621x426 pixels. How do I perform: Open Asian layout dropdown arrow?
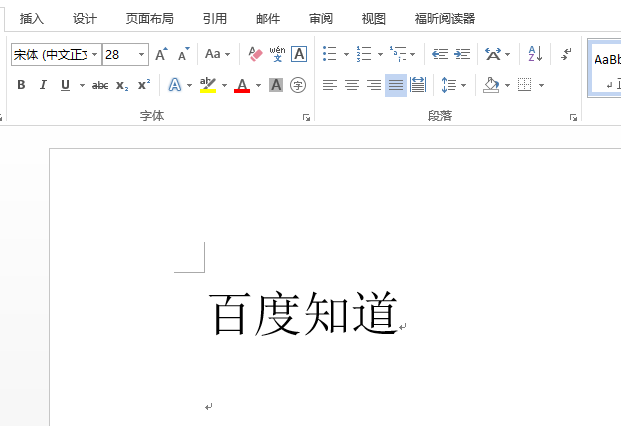click(x=507, y=54)
